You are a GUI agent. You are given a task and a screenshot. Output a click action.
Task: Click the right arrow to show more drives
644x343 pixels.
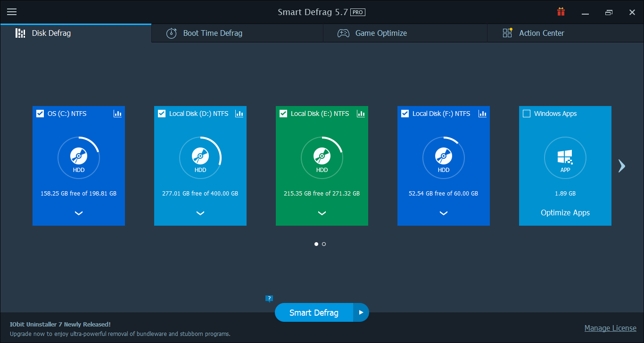pos(621,166)
